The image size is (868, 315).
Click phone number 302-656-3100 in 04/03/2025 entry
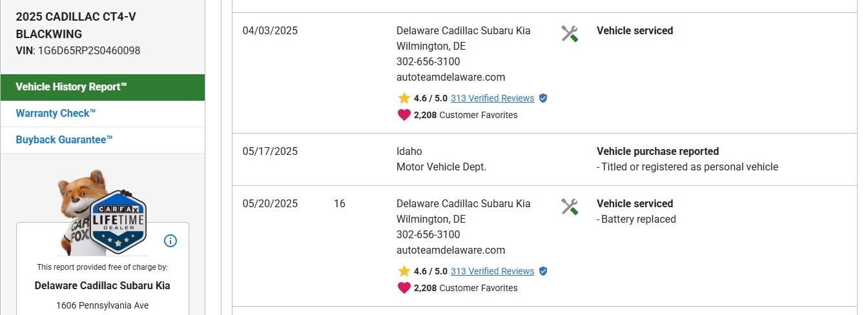[x=428, y=61]
